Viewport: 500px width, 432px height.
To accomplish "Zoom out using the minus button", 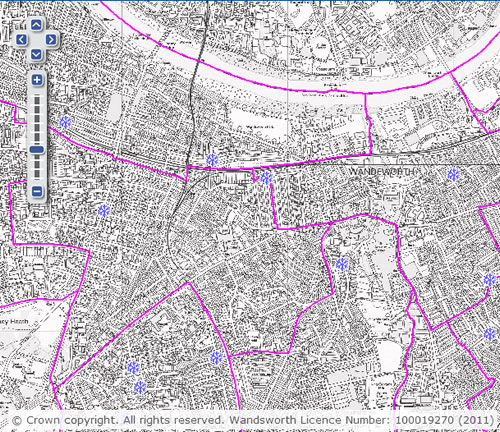I will pos(37,192).
